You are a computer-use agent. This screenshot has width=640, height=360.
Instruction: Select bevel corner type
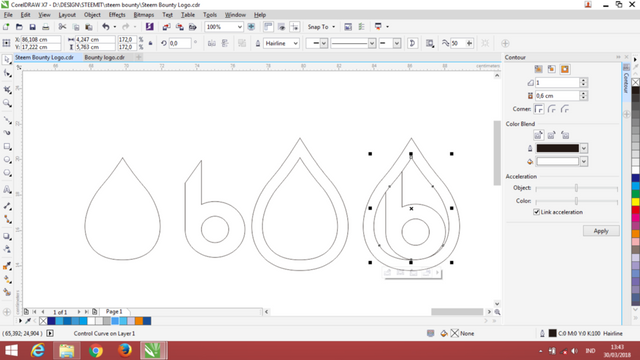pyautogui.click(x=565, y=109)
